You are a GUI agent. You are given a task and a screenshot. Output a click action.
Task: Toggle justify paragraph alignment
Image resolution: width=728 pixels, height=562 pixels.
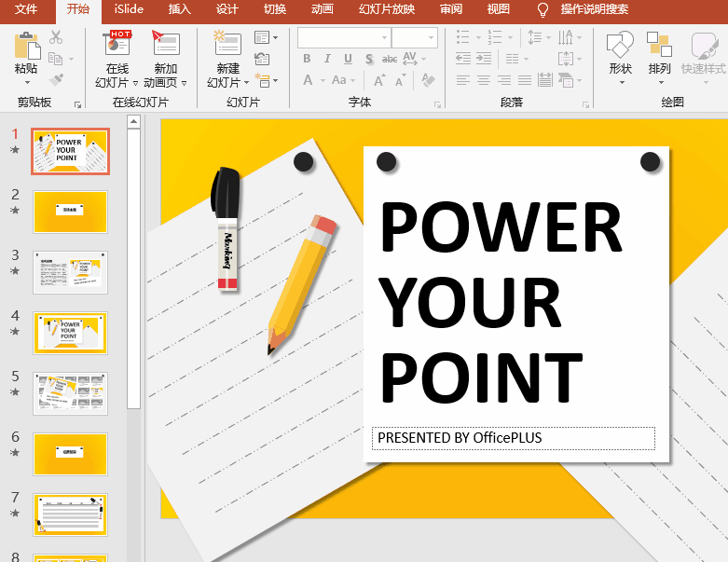pyautogui.click(x=525, y=80)
